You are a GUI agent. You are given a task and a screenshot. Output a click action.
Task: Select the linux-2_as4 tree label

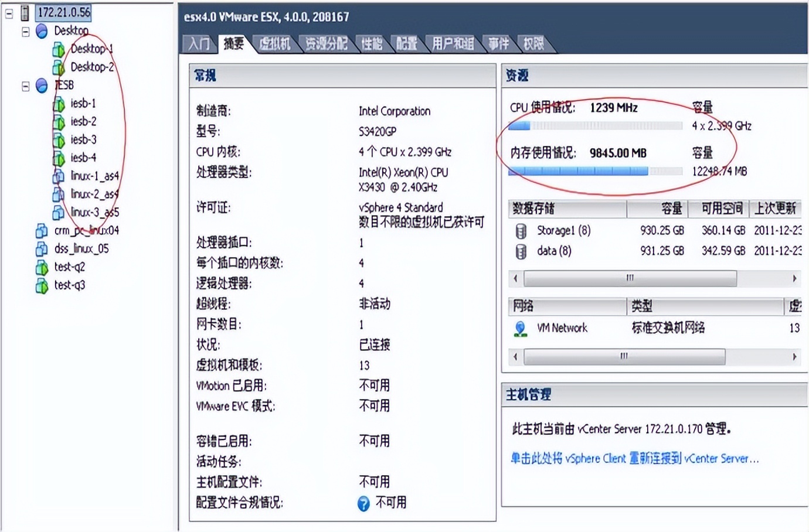point(94,194)
